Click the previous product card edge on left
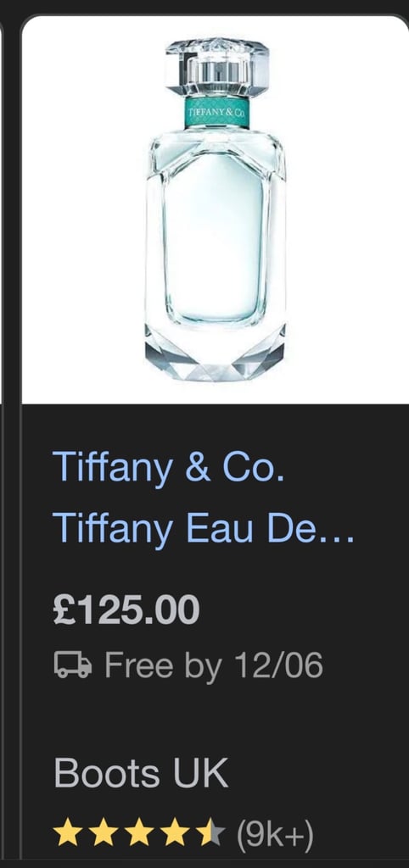409x868 pixels. click(x=2, y=209)
